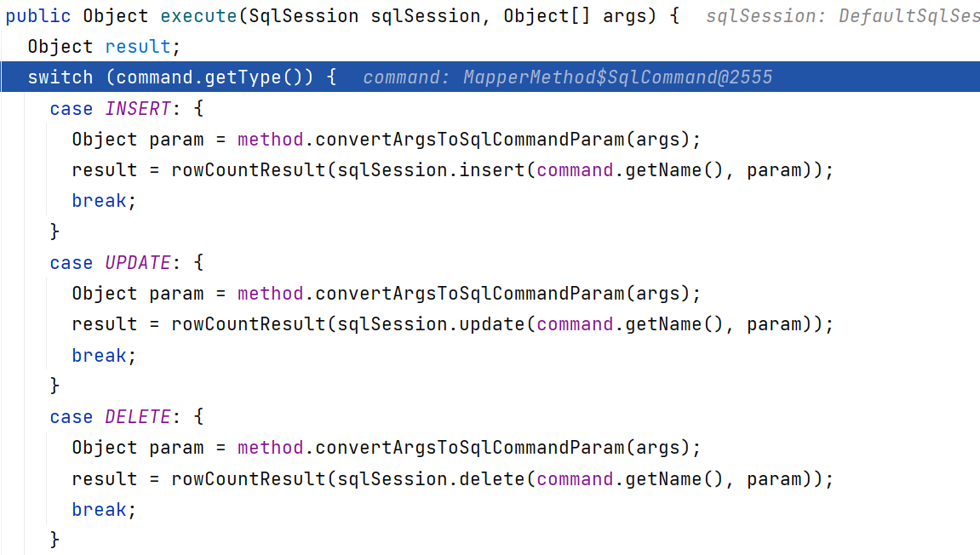Click command.getType() in the switch line
Screen dimensions: 980x555
click(x=209, y=77)
